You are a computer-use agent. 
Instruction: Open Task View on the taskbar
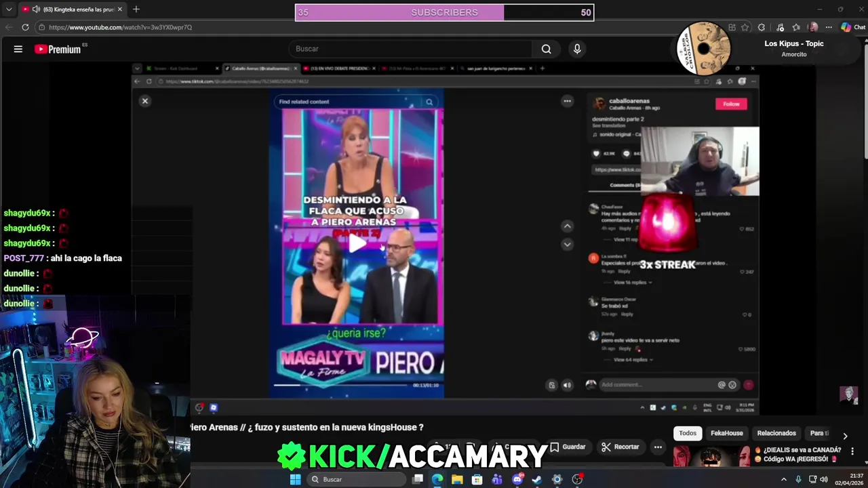coord(418,479)
